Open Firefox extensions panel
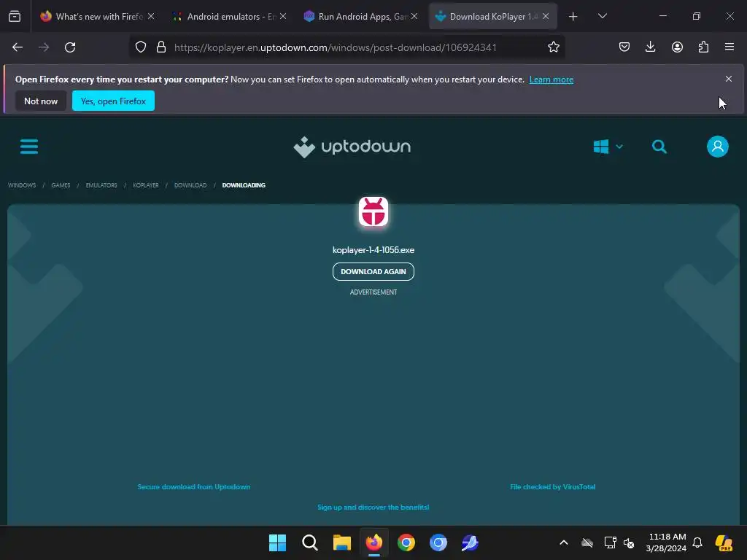 703,47
